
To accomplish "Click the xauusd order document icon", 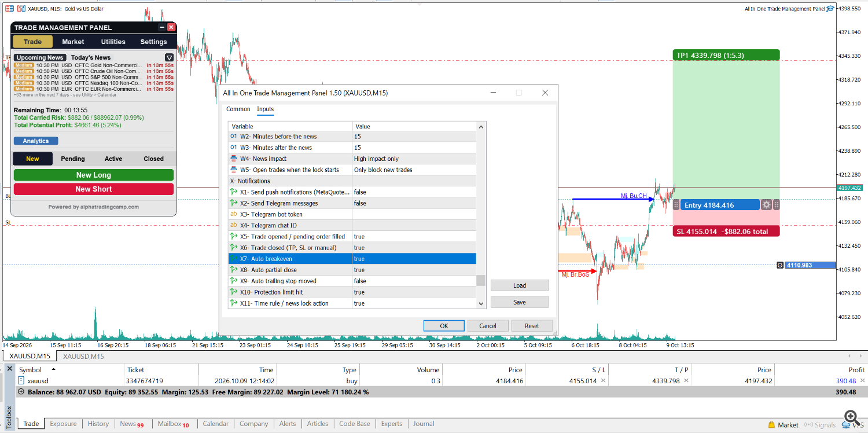I will point(21,381).
